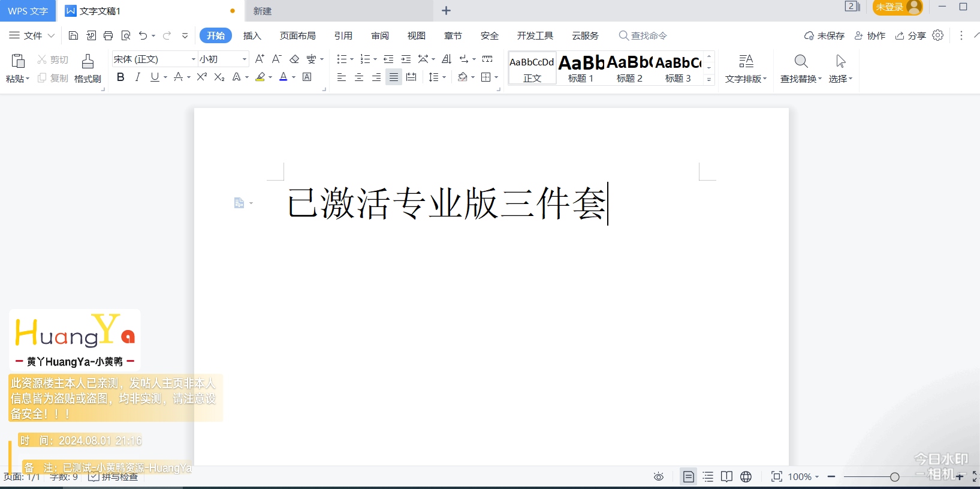Switch to the 插入 ribbon tab
This screenshot has width=980, height=489.
click(252, 36)
